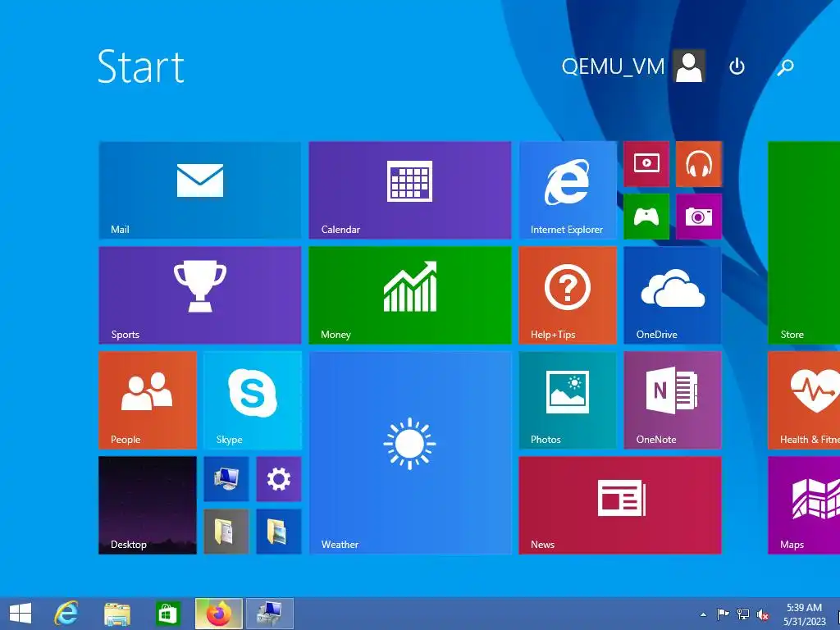Launch the Internet Explorer tile
This screenshot has height=630, width=840.
click(568, 190)
